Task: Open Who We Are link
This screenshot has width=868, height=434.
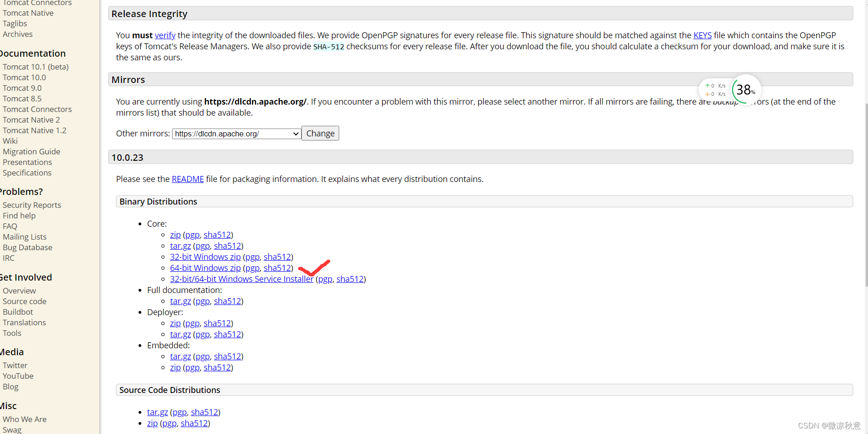Action: coord(24,419)
